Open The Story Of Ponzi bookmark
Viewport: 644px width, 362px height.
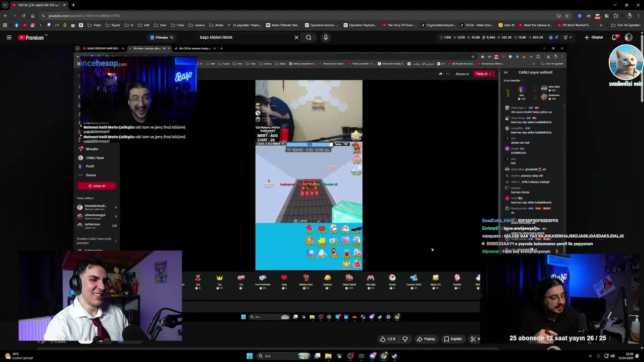click(400, 25)
